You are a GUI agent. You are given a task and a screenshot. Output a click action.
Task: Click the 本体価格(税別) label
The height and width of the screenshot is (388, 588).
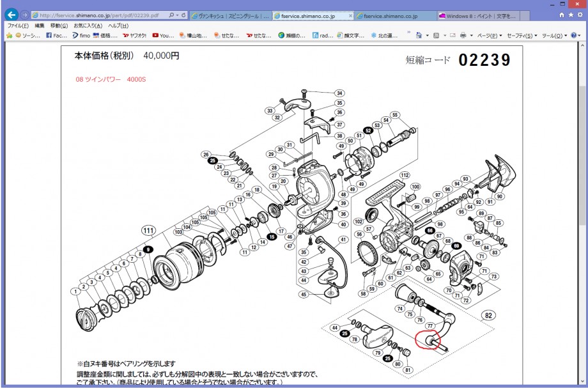click(x=104, y=56)
